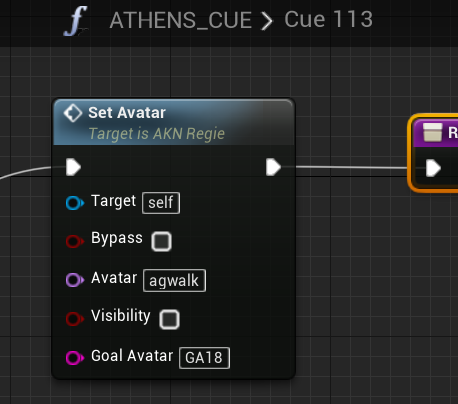The height and width of the screenshot is (404, 458).
Task: Open ATHENS_CUE in the breadcrumb
Action: 180,21
